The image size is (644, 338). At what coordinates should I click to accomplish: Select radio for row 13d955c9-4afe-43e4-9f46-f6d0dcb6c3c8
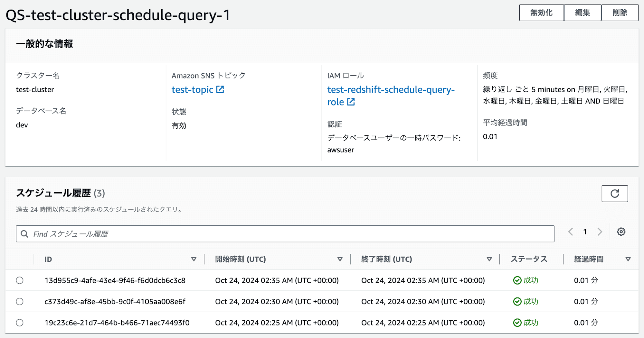[20, 280]
